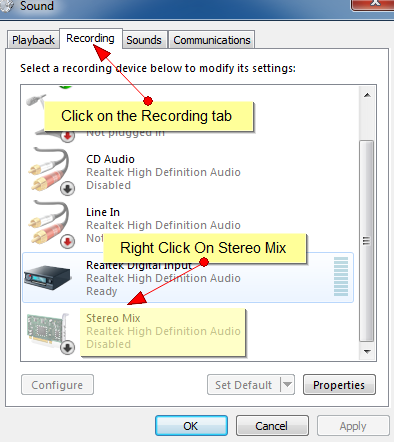Open the Sounds tab
Viewport: 394px width, 442px height.
(x=144, y=40)
